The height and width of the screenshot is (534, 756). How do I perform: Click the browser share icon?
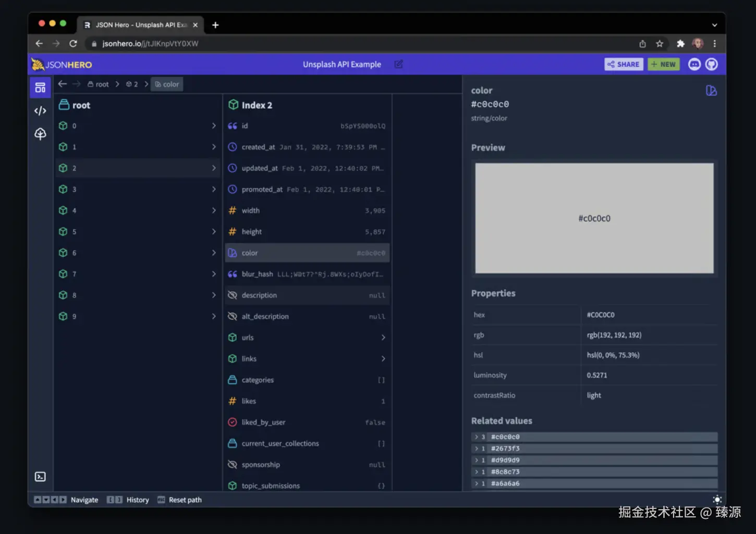(x=642, y=44)
